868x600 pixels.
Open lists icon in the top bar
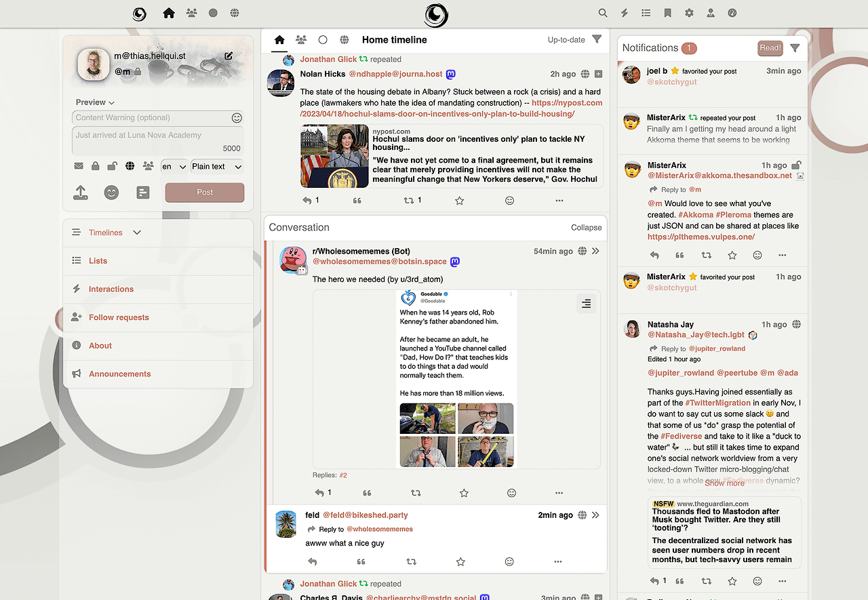(646, 13)
